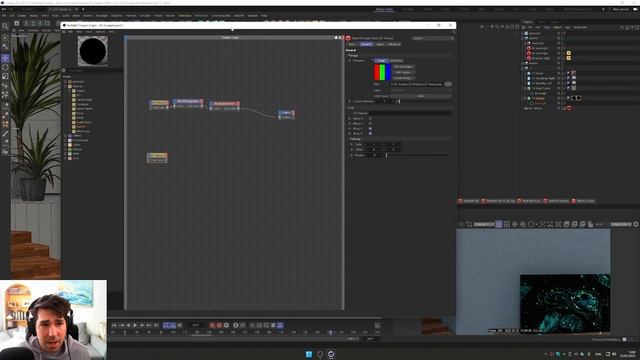The width and height of the screenshot is (640, 360).
Task: Open the search magnifier in Cinema 4D
Action: coord(5,26)
